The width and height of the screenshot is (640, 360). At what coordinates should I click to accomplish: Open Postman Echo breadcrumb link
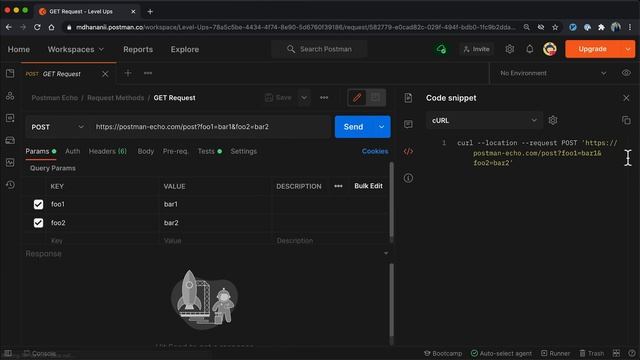[x=55, y=98]
